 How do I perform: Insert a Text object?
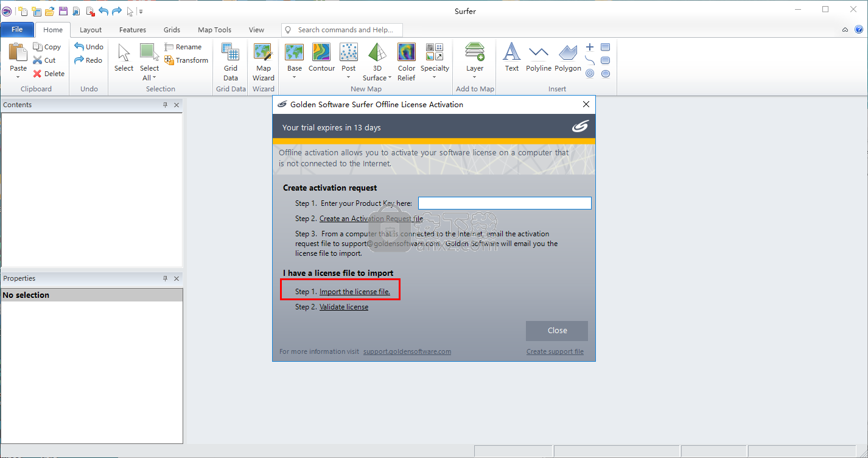click(x=512, y=57)
